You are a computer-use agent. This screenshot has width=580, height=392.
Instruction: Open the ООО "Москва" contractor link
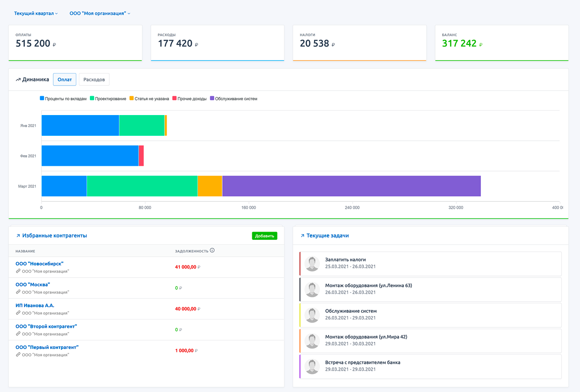[33, 285]
